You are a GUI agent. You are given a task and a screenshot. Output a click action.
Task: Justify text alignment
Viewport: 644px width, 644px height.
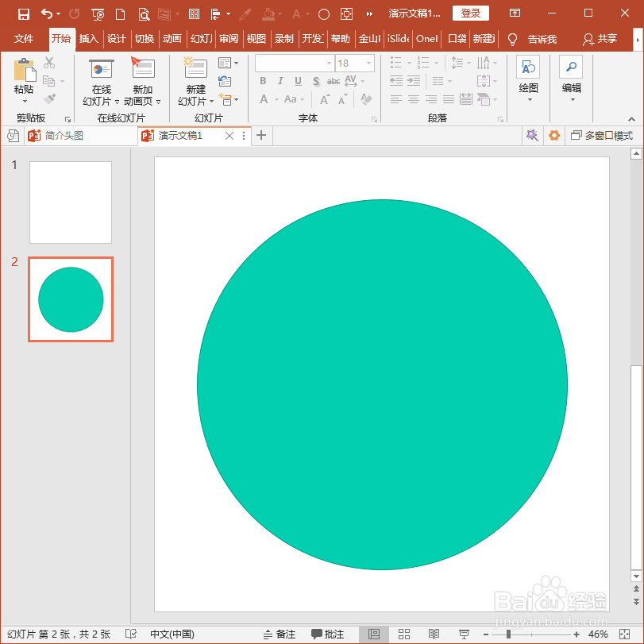(449, 99)
